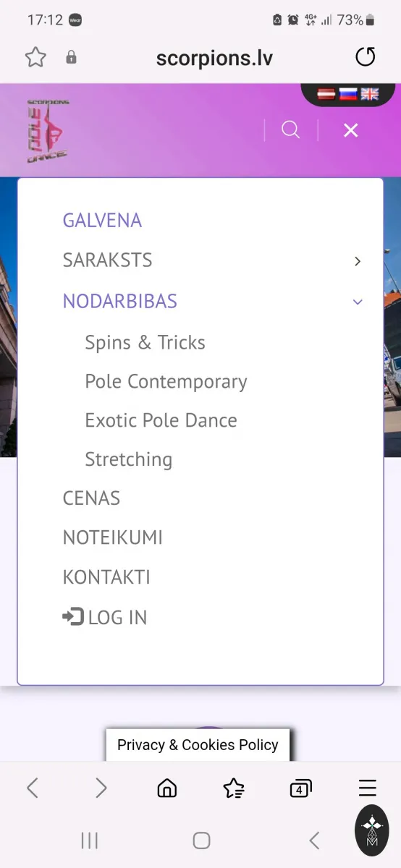
Task: Open the GALVENA menu item
Action: (x=102, y=221)
